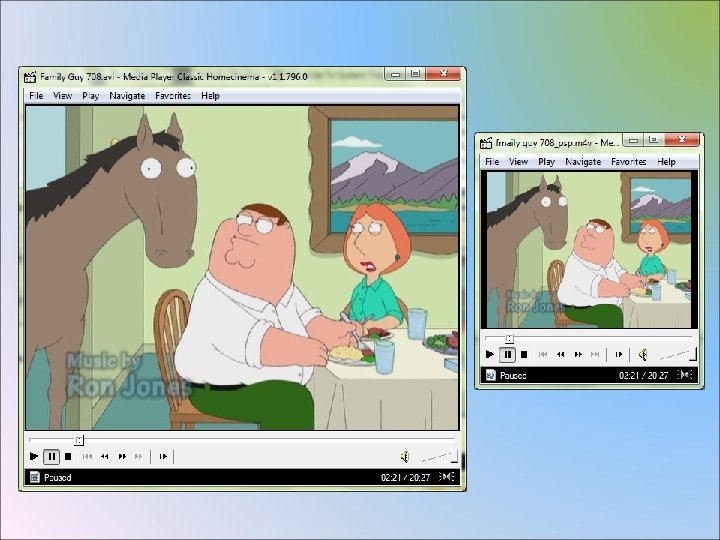Open Favorites menu in the small player
This screenshot has width=720, height=540.
click(x=629, y=162)
